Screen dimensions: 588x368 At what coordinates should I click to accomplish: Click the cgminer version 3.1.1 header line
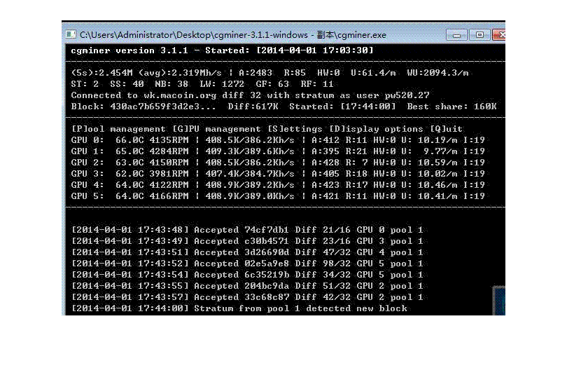[x=222, y=50]
